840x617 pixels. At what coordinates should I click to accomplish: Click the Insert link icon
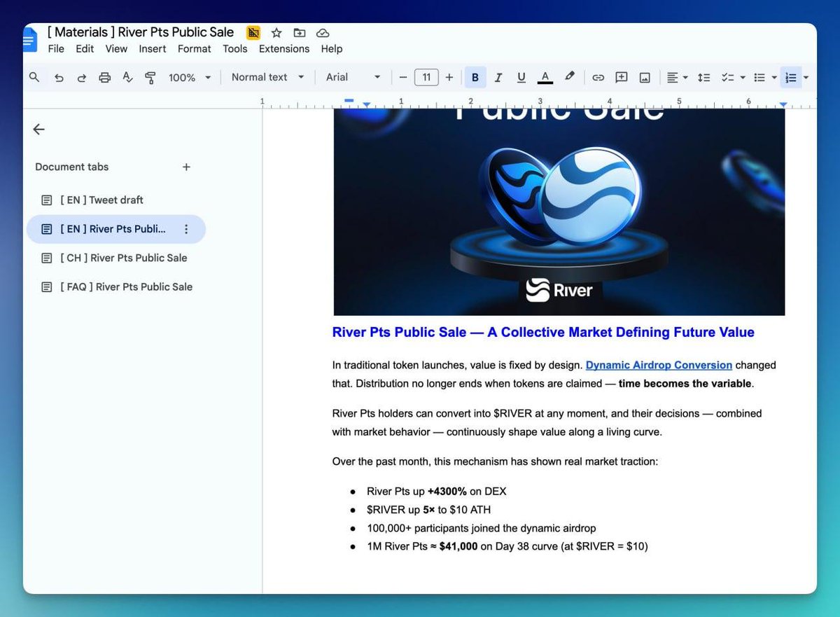598,78
